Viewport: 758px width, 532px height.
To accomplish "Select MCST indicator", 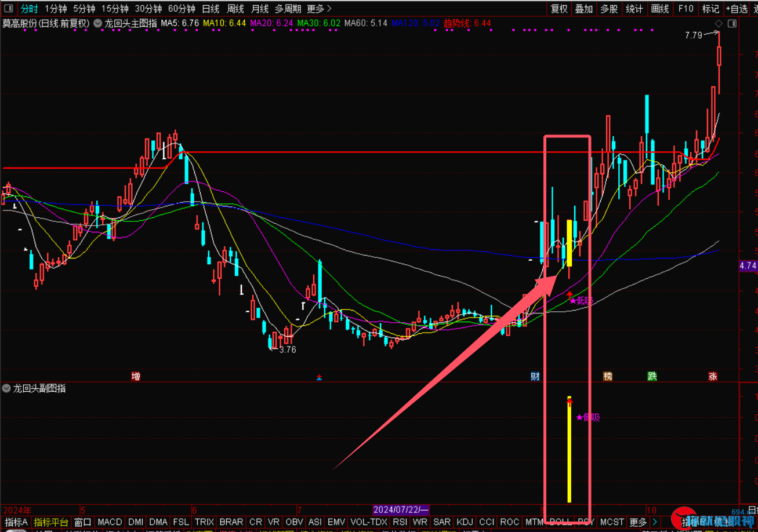I will point(612,522).
